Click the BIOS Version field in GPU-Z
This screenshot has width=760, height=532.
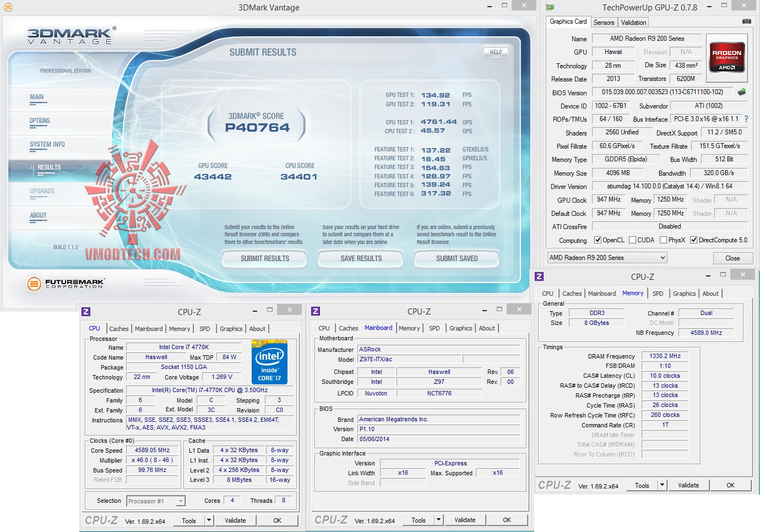(663, 92)
